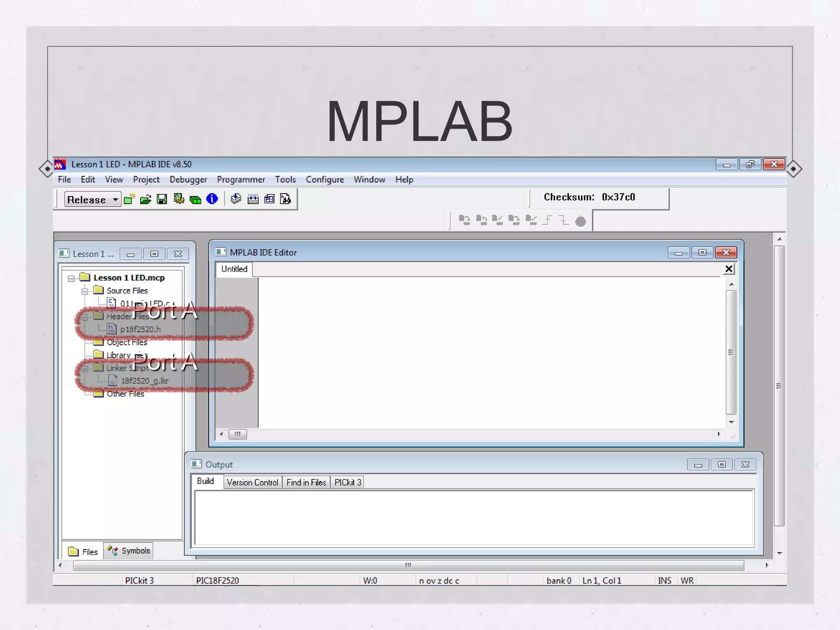
Task: Close the Untitled document with X button
Action: click(728, 269)
